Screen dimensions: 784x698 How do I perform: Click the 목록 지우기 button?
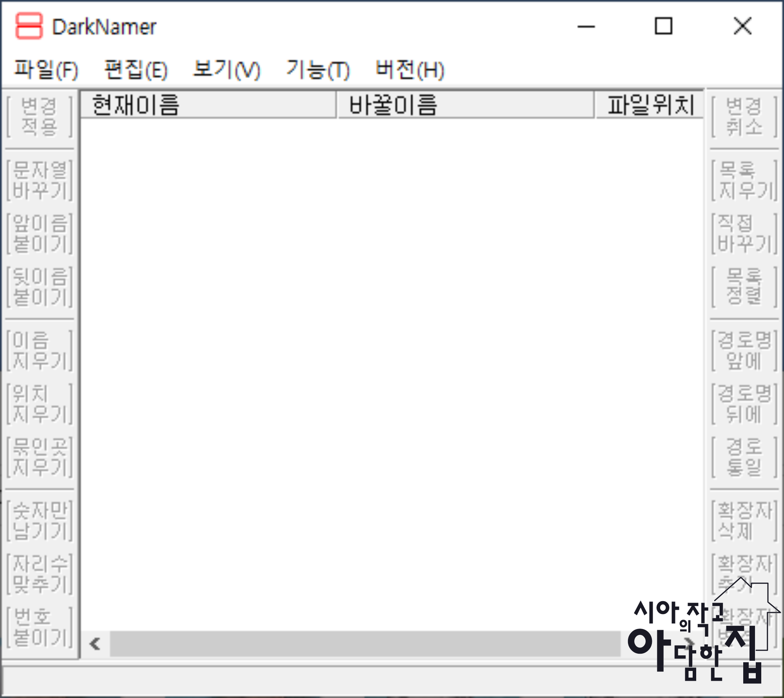744,180
